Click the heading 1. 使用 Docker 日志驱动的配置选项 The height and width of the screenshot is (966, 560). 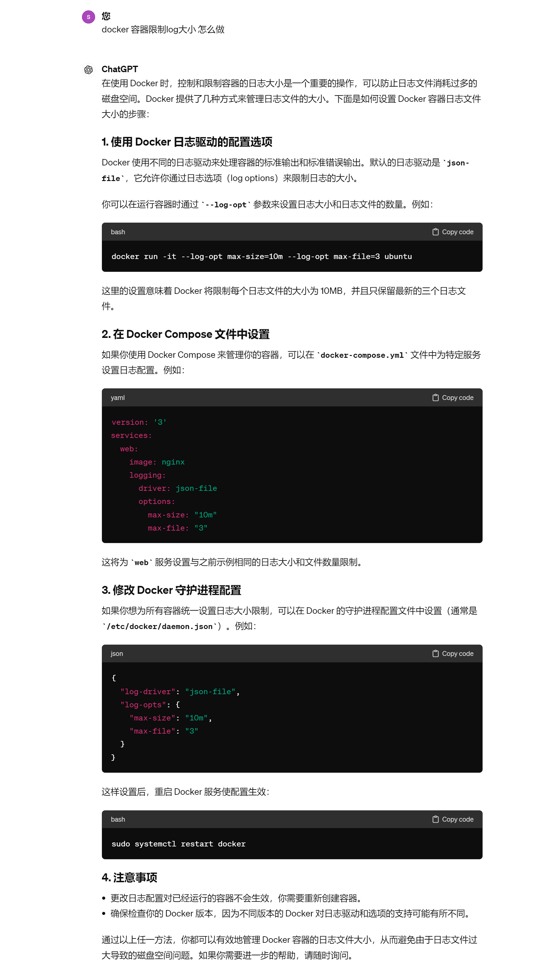click(187, 142)
